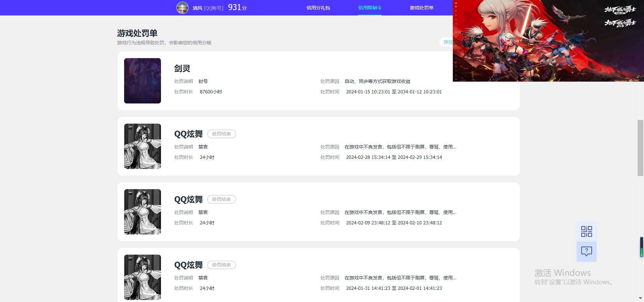Viewport: 644px width, 302px height.
Task: Click the reason 自动、同步等方式获取游戏收益
Action: [x=377, y=81]
